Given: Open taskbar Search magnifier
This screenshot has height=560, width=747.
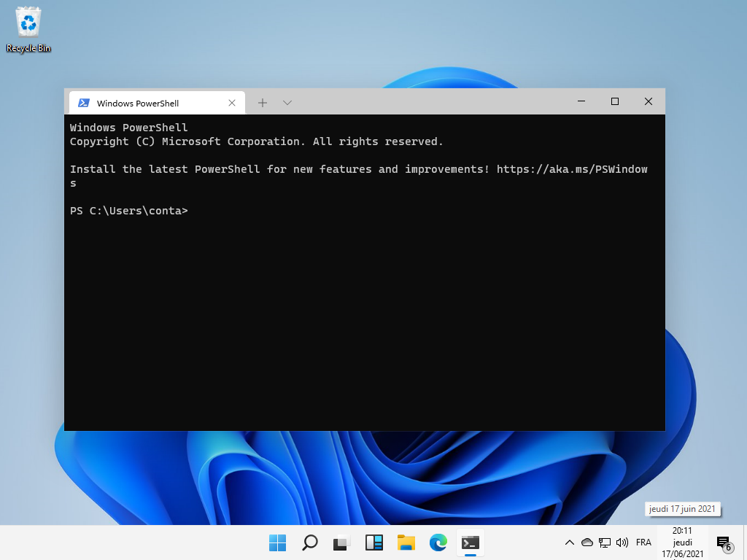Looking at the screenshot, I should point(309,542).
